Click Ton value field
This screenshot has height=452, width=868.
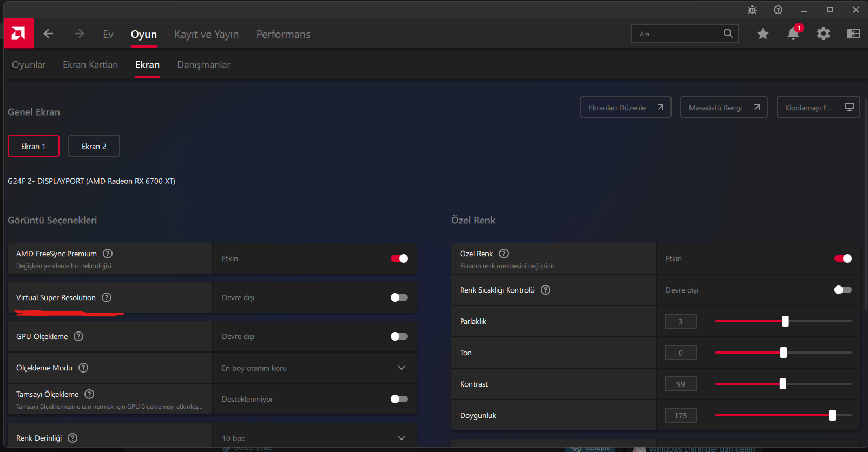pyautogui.click(x=681, y=353)
